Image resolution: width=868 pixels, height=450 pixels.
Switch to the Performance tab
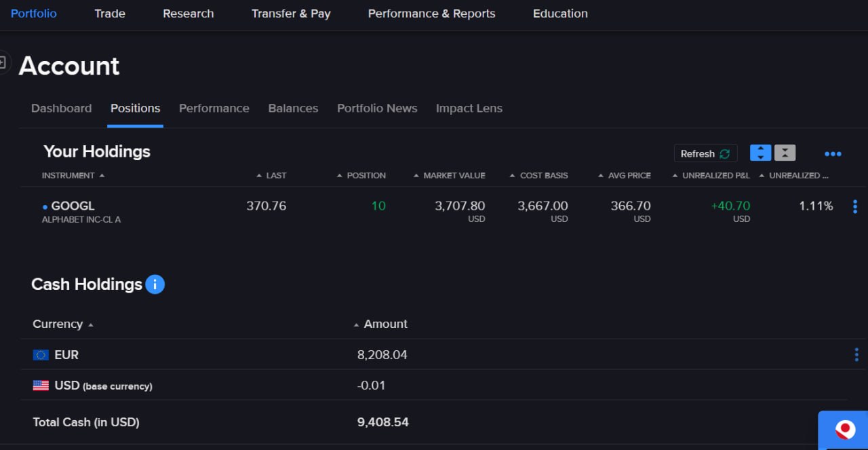pos(214,108)
